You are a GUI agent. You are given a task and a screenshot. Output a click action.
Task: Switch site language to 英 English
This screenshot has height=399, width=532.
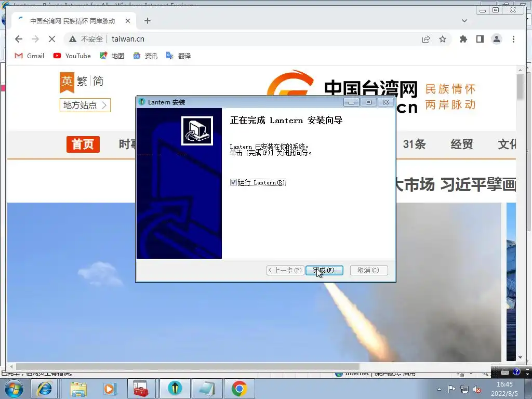(x=67, y=82)
